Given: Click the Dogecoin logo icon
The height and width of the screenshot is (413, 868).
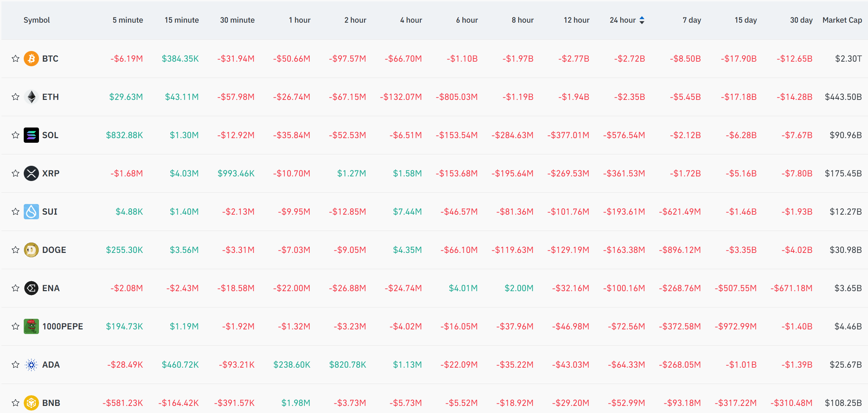Looking at the screenshot, I should [31, 250].
